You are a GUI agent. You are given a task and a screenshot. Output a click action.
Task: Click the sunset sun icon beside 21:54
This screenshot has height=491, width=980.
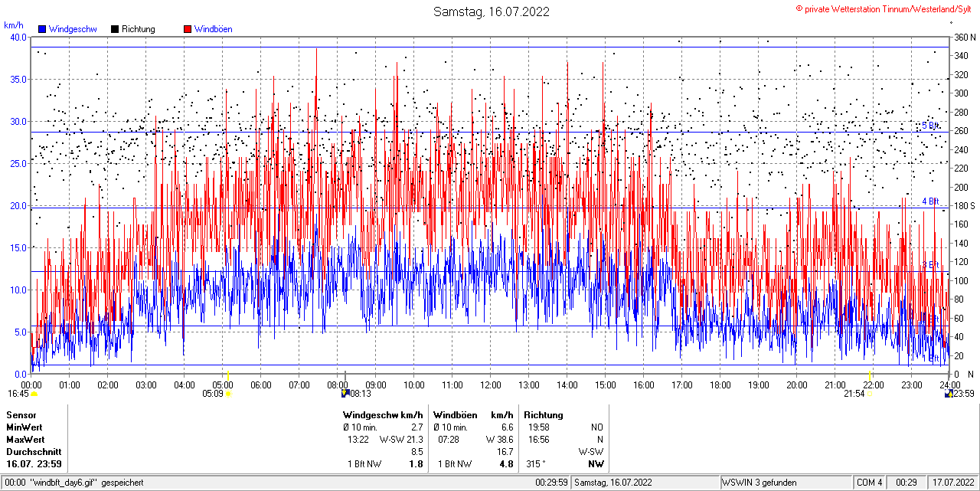[x=870, y=394]
